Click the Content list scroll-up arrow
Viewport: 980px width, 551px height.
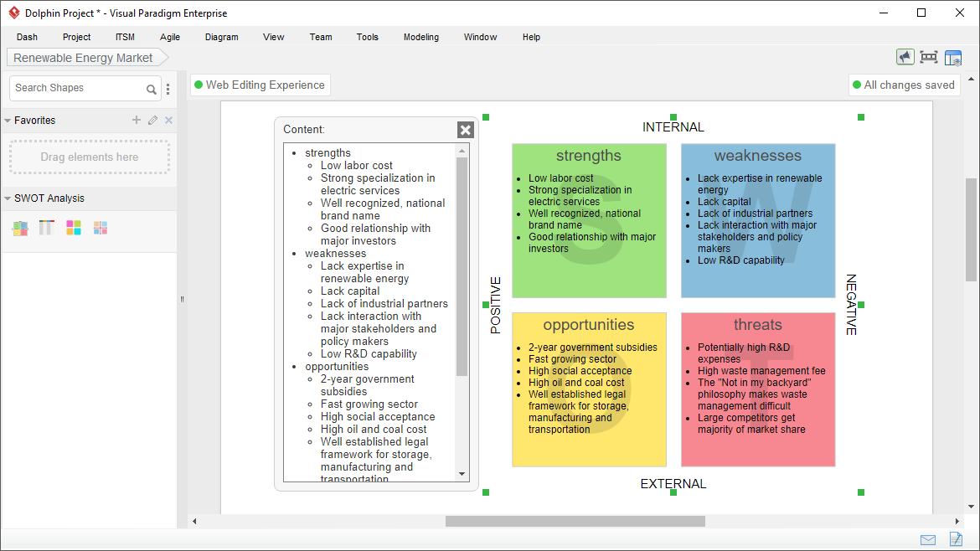462,151
